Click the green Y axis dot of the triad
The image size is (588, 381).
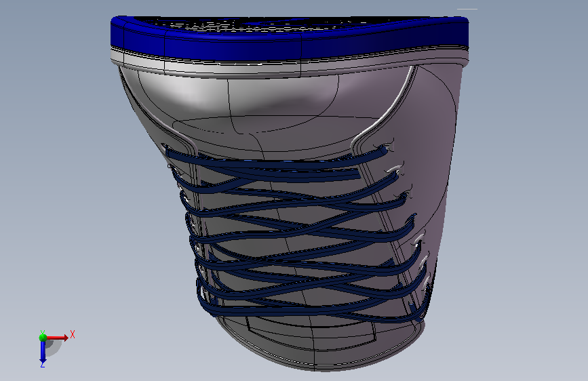click(43, 338)
